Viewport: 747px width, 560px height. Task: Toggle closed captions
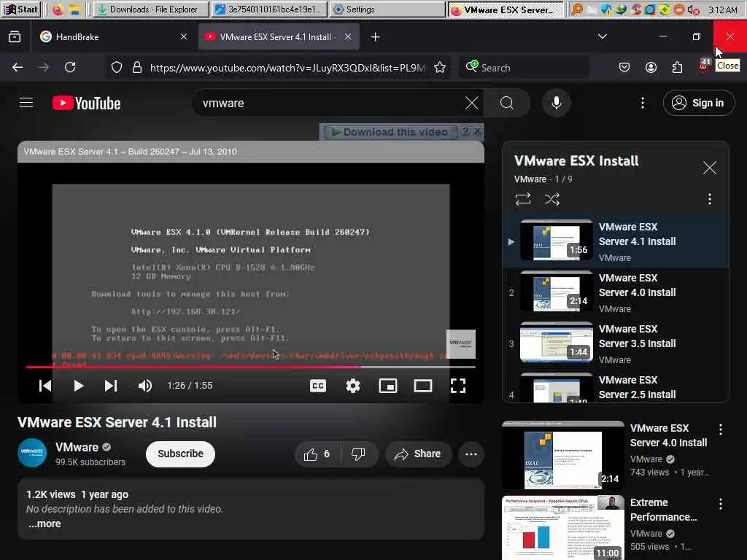click(318, 386)
